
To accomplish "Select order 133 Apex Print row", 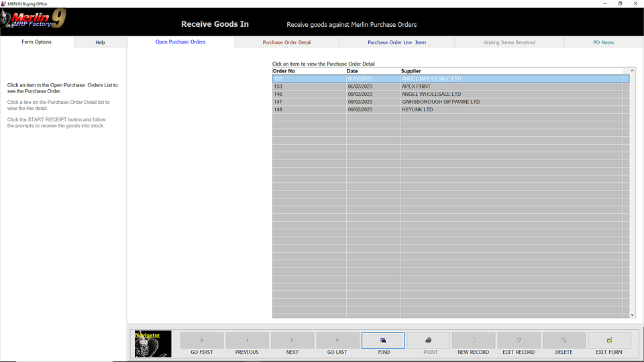I will click(x=443, y=86).
